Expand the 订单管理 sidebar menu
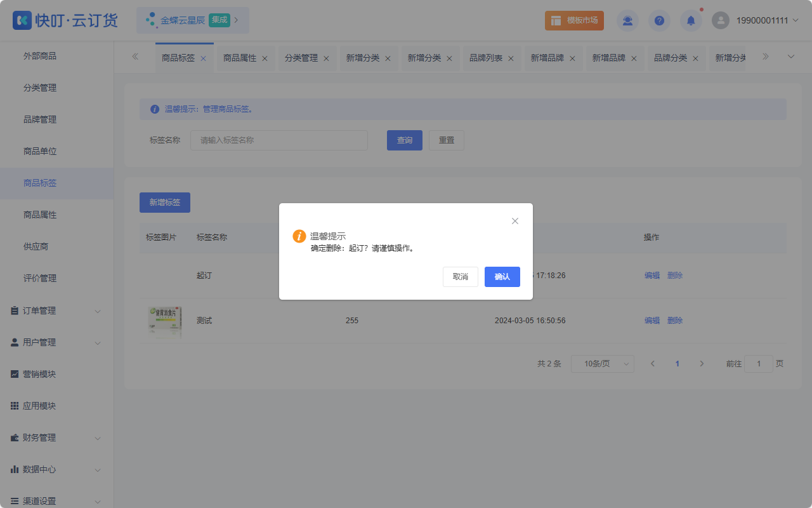 tap(56, 311)
